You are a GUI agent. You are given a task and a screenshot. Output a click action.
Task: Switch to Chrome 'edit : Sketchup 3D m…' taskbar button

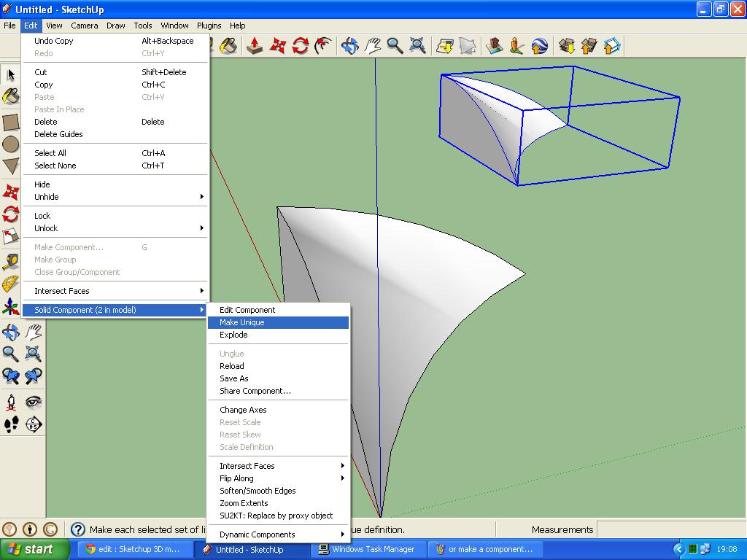tap(135, 549)
